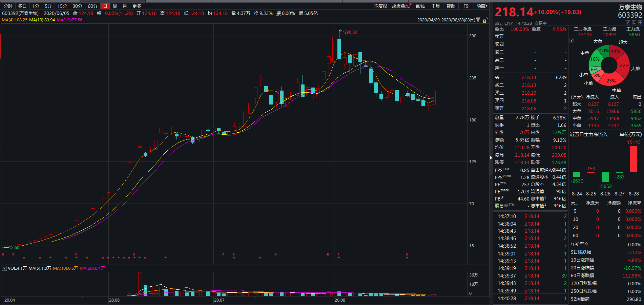This screenshot has height=305, width=644.
Task: Click the red star marker below 20.08 candles
Action: click(x=338, y=258)
